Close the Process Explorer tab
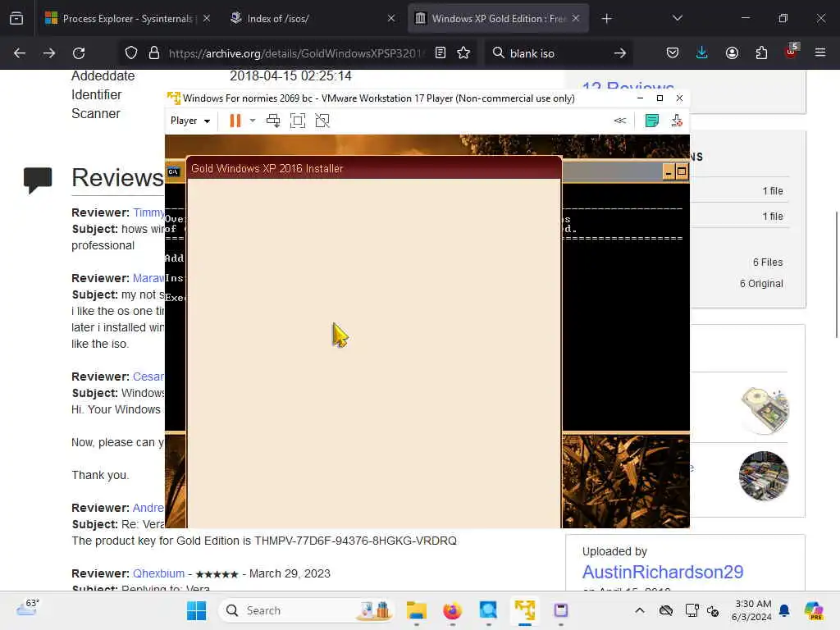 207,18
